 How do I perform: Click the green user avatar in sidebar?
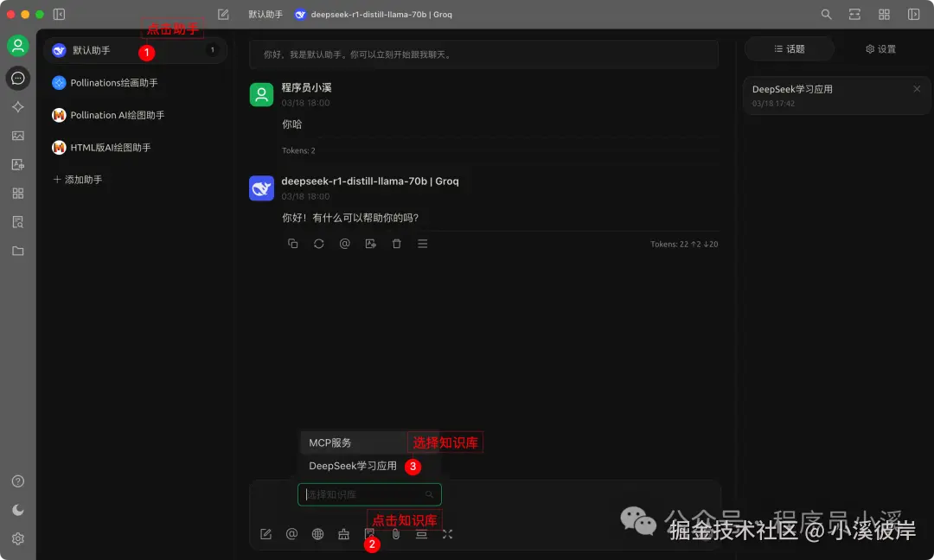18,45
